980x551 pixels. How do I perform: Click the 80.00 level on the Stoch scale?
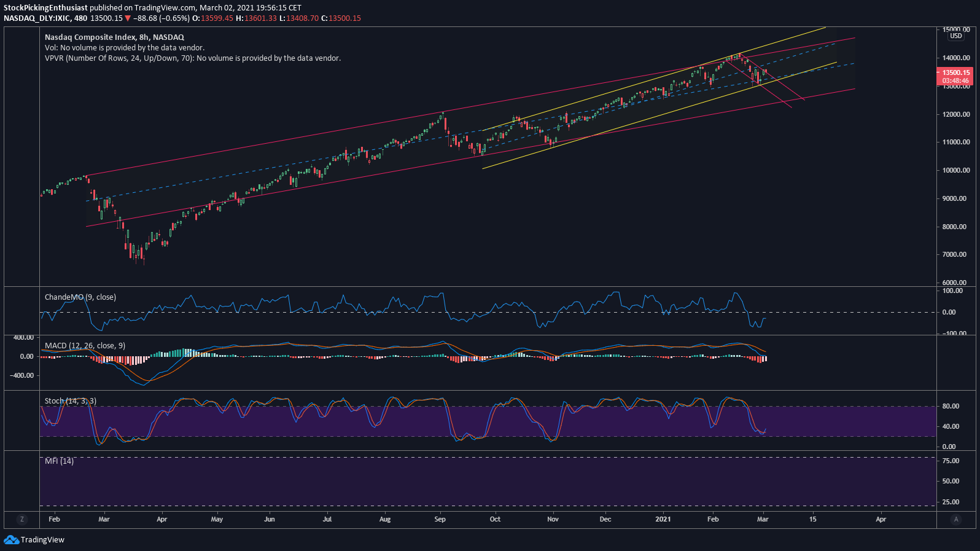(951, 407)
